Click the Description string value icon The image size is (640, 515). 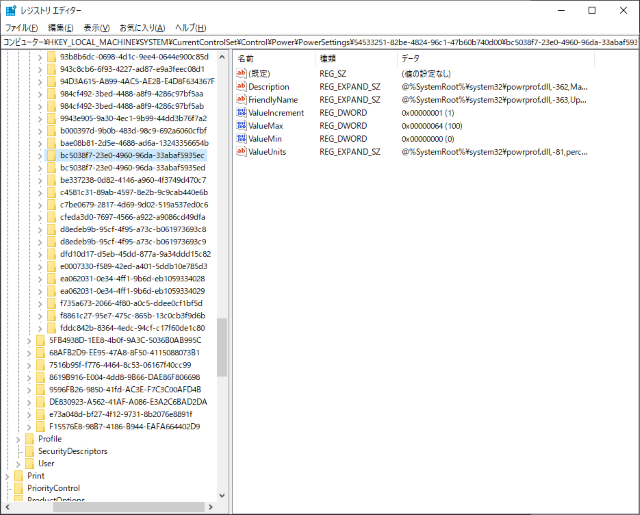coord(241,87)
